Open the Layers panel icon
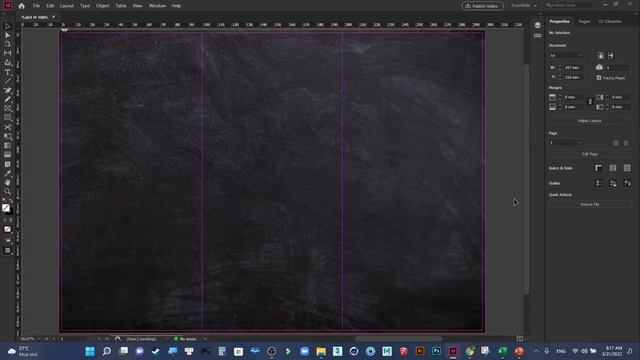The image size is (640, 360). 538,25
